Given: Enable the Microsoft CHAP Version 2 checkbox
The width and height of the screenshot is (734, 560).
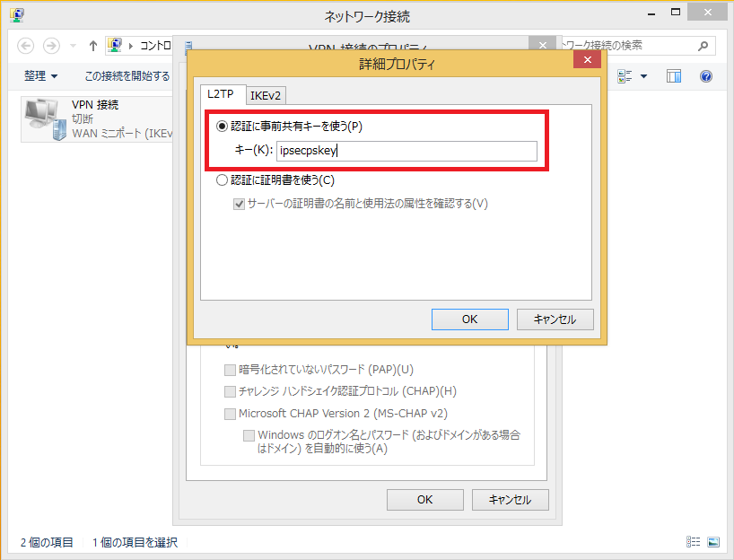Looking at the screenshot, I should [x=230, y=414].
